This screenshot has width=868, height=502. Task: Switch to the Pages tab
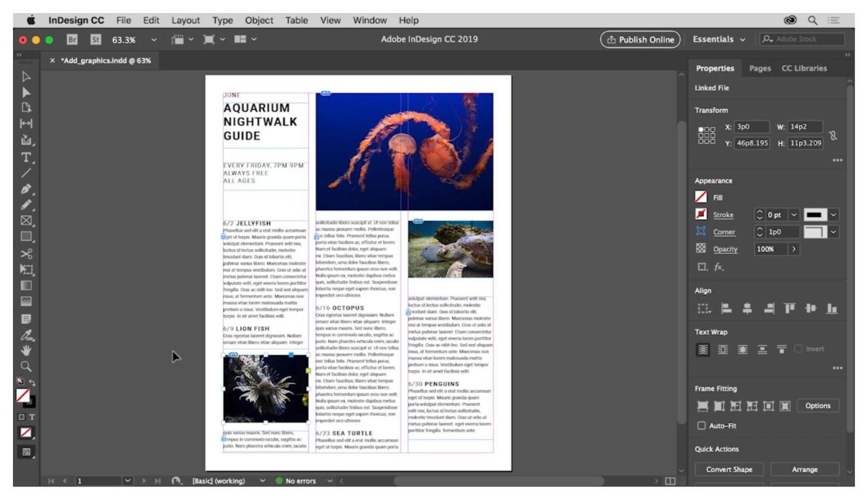point(759,68)
